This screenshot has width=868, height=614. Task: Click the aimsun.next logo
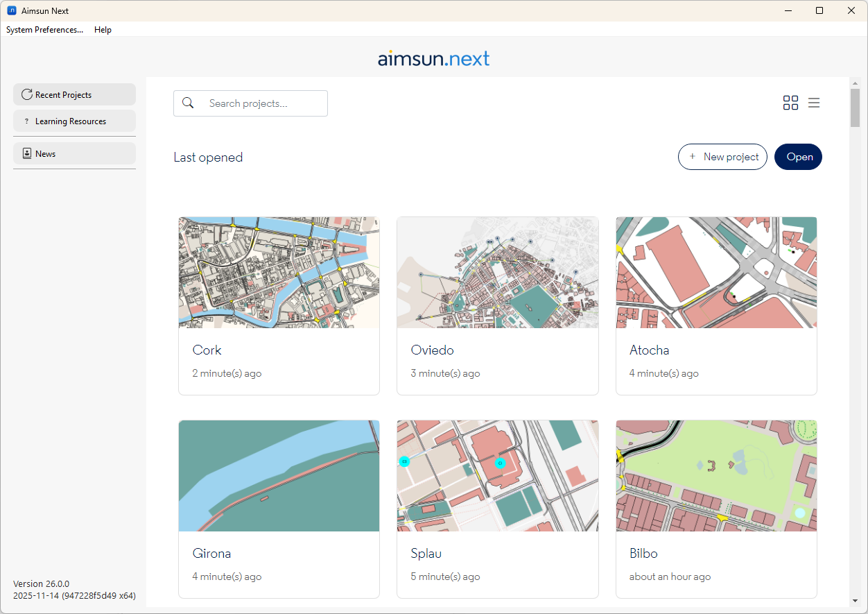click(x=434, y=58)
